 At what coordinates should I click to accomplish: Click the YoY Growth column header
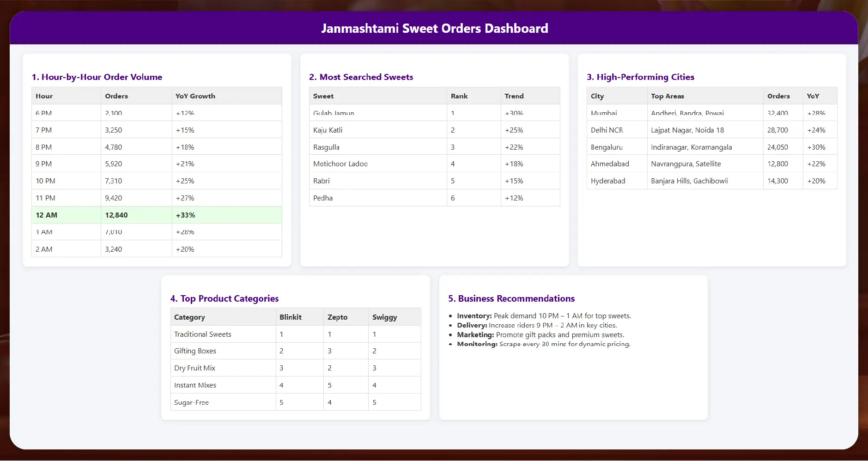[195, 96]
